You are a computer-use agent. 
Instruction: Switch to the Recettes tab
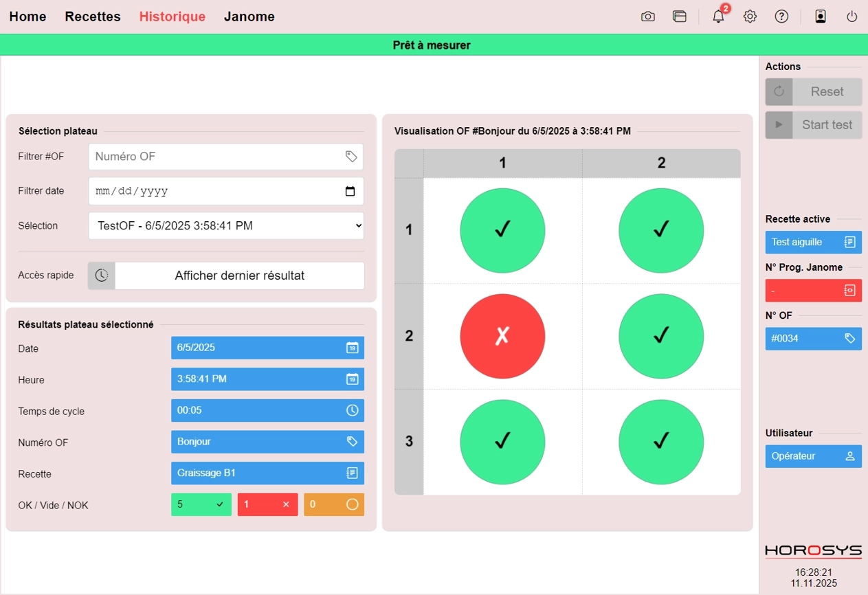pos(93,17)
